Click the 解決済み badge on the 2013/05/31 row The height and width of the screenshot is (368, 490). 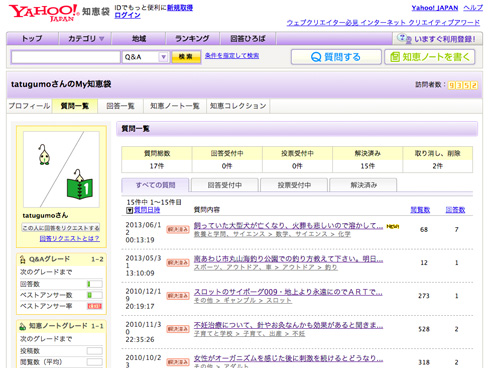pyautogui.click(x=178, y=263)
